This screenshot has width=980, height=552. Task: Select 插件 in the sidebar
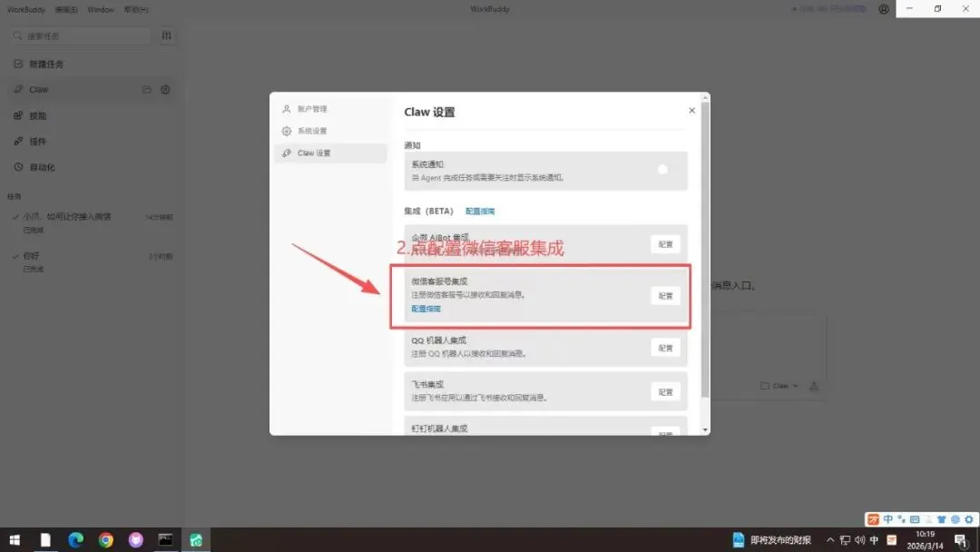coord(92,142)
